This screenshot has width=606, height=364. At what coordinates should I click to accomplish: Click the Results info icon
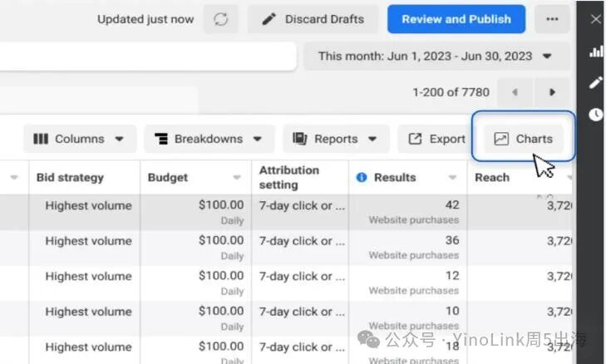click(x=362, y=177)
